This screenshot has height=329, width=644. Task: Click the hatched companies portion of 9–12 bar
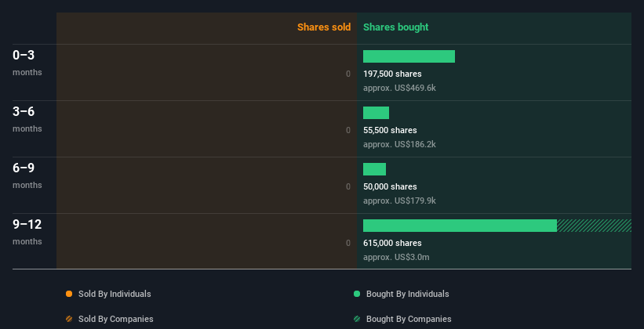pos(594,226)
